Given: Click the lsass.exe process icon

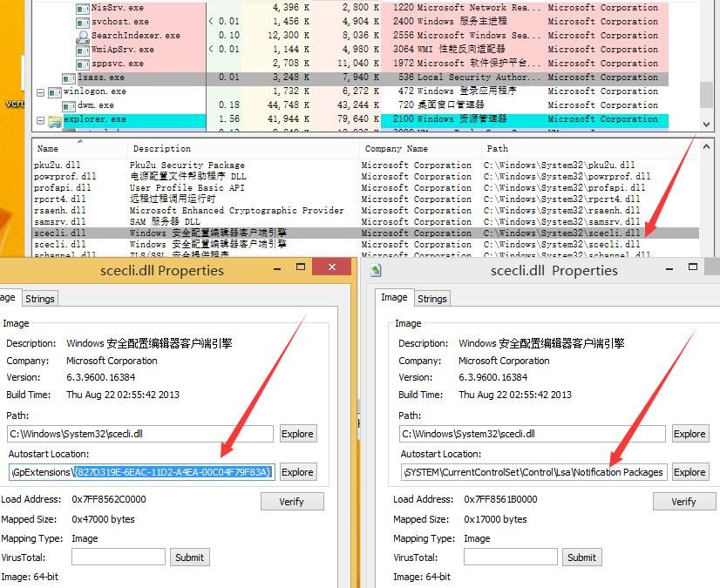Looking at the screenshot, I should [x=69, y=78].
